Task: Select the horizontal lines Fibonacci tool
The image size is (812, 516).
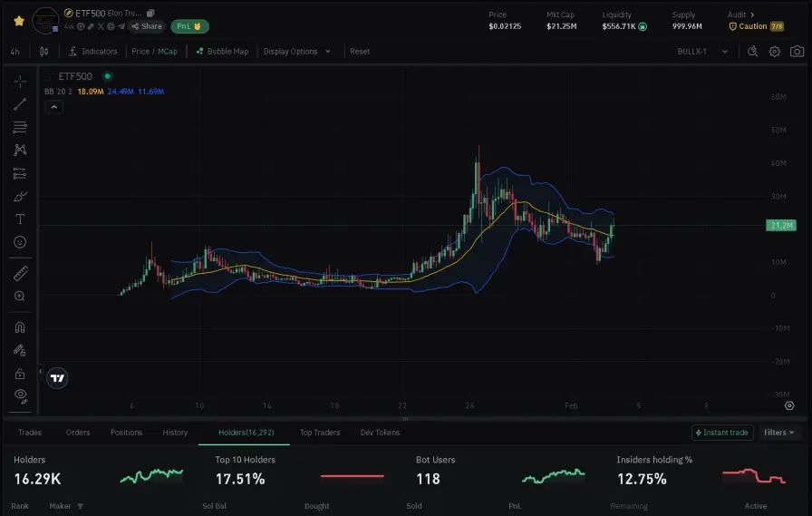Action: point(20,127)
